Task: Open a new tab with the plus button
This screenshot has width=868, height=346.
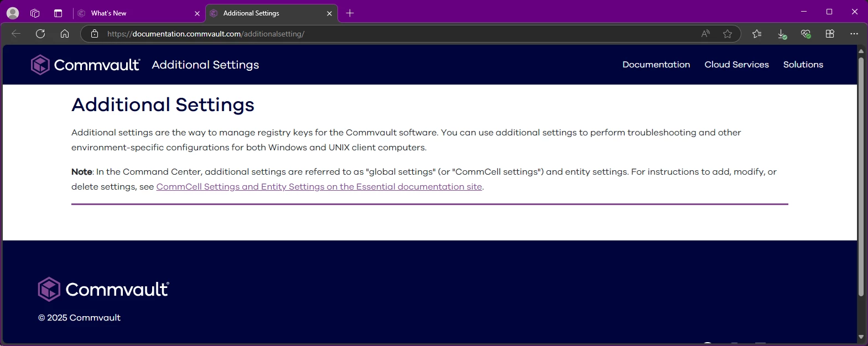Action: pyautogui.click(x=350, y=13)
